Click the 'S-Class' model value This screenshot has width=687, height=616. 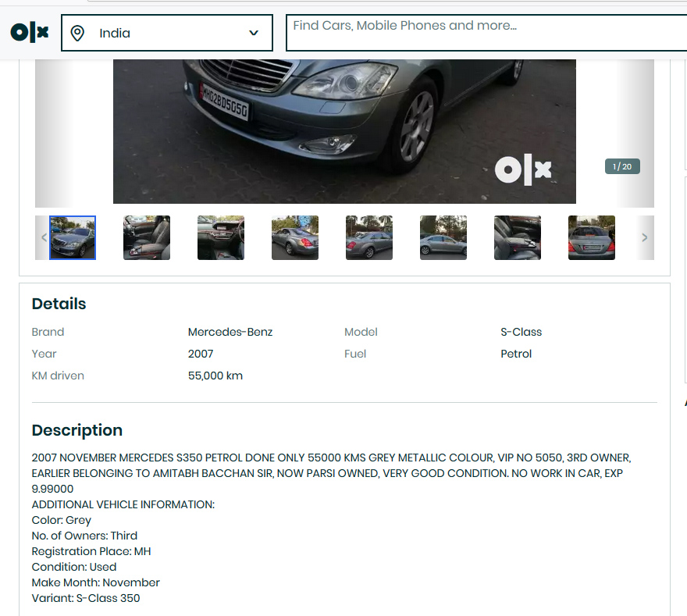pyautogui.click(x=521, y=332)
